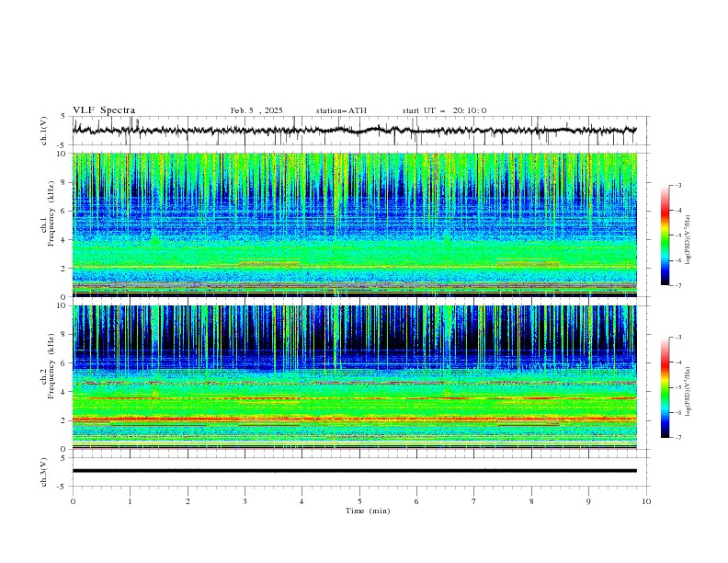Click time axis tick label "1"
Image resolution: width=728 pixels, height=563 pixels.
(x=130, y=501)
